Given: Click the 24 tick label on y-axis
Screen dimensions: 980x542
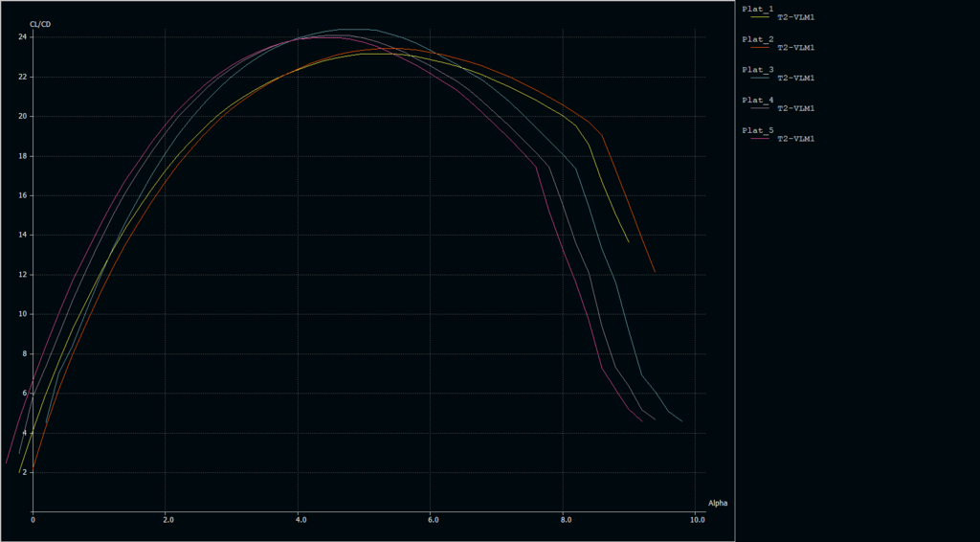Looking at the screenshot, I should click(x=23, y=37).
